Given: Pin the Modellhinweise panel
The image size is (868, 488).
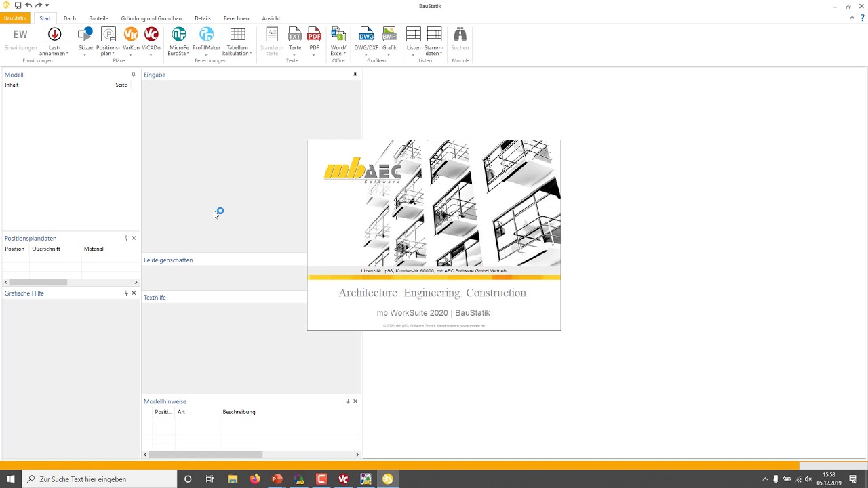Looking at the screenshot, I should click(348, 401).
